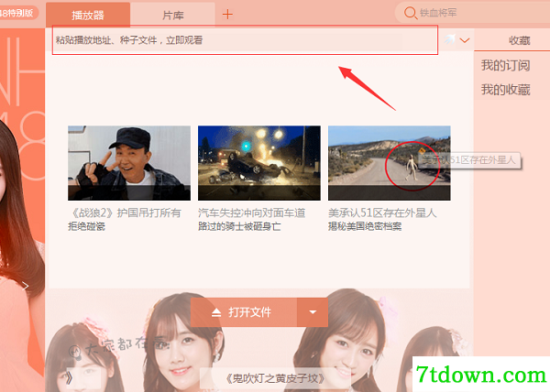
Task: Click the double-chevron icon at bottom left
Action: point(70,378)
